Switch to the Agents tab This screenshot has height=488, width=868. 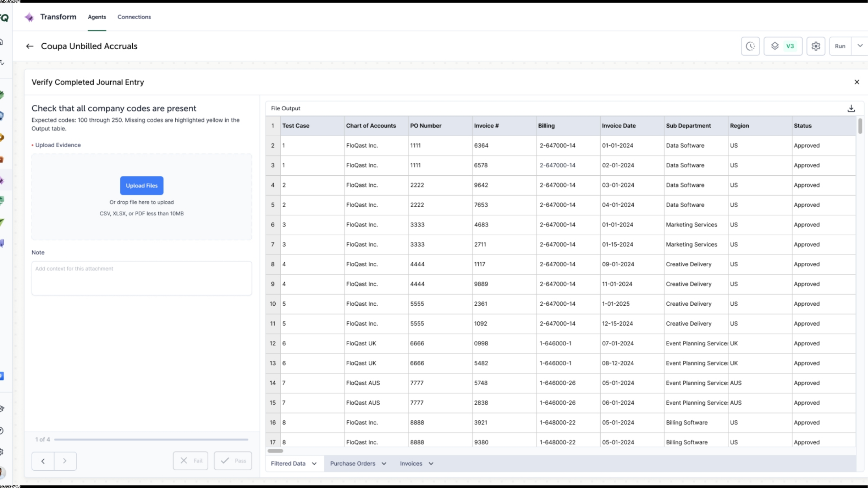[97, 17]
